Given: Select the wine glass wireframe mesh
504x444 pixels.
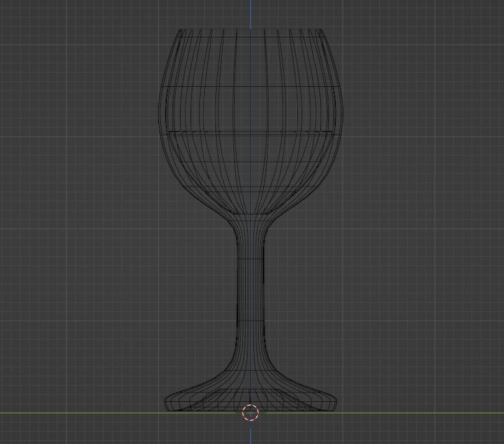Looking at the screenshot, I should click(251, 220).
